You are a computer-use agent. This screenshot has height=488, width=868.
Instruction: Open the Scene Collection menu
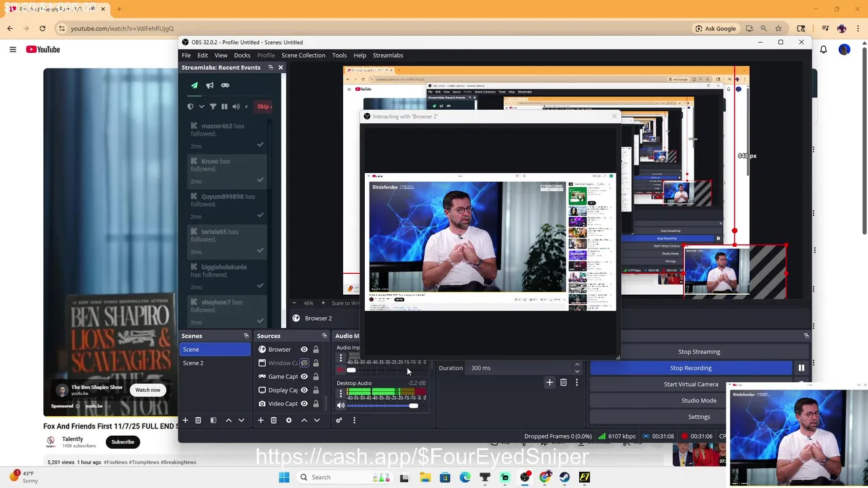(x=303, y=55)
